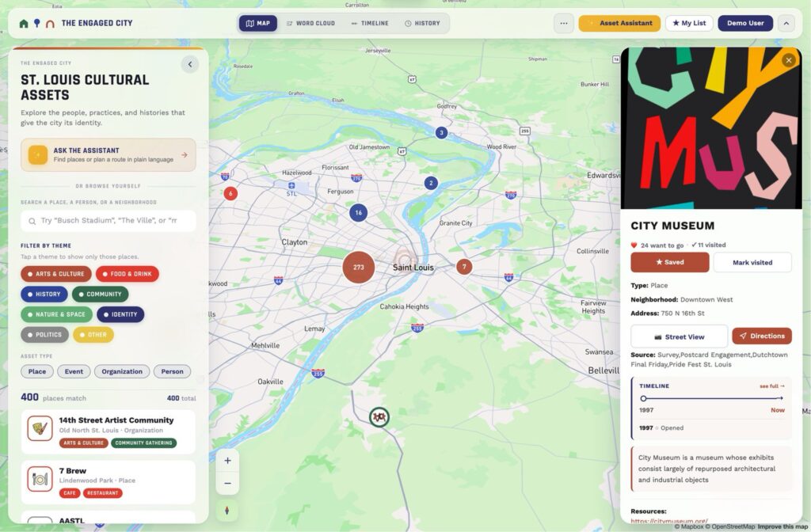The width and height of the screenshot is (811, 532).
Task: Click the orange arch logo icon
Action: pyautogui.click(x=50, y=24)
